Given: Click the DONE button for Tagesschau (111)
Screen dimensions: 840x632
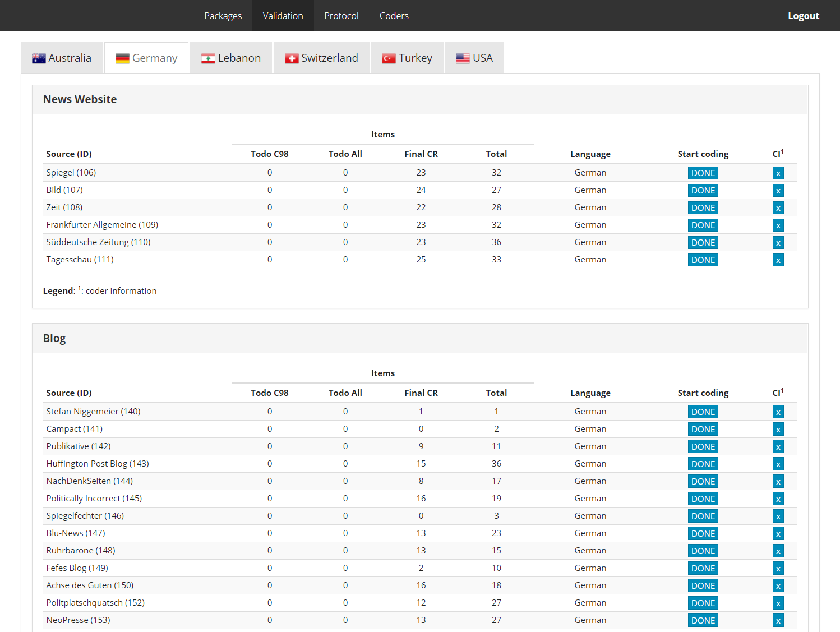Looking at the screenshot, I should [x=703, y=260].
